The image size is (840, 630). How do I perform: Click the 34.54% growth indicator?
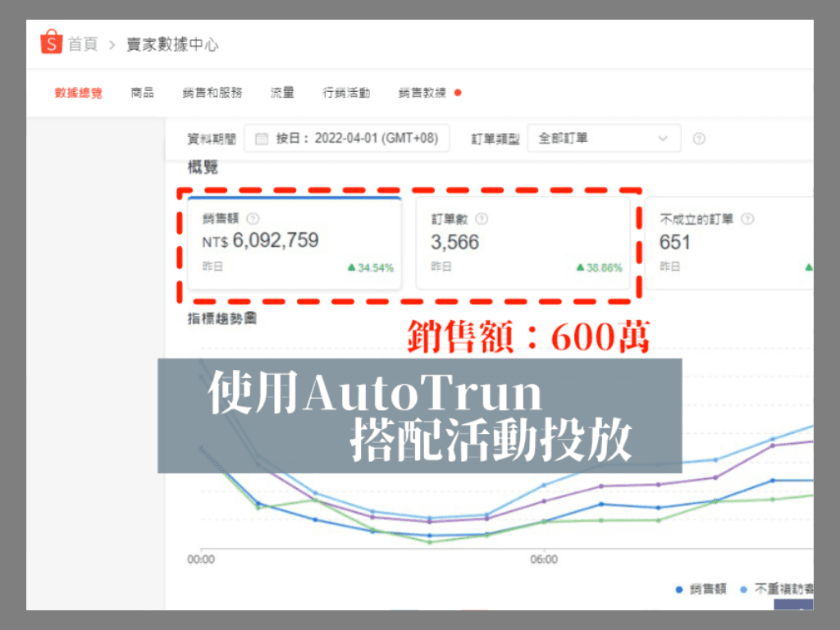[x=371, y=267]
